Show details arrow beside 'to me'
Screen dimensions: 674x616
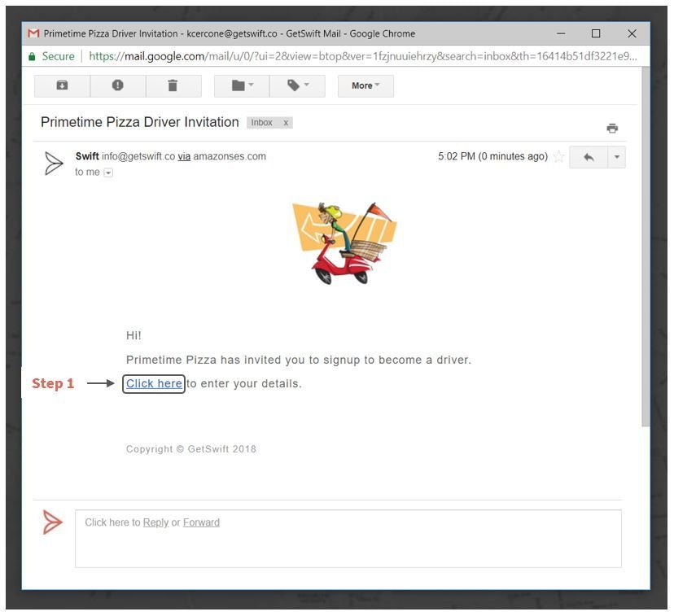coord(108,173)
